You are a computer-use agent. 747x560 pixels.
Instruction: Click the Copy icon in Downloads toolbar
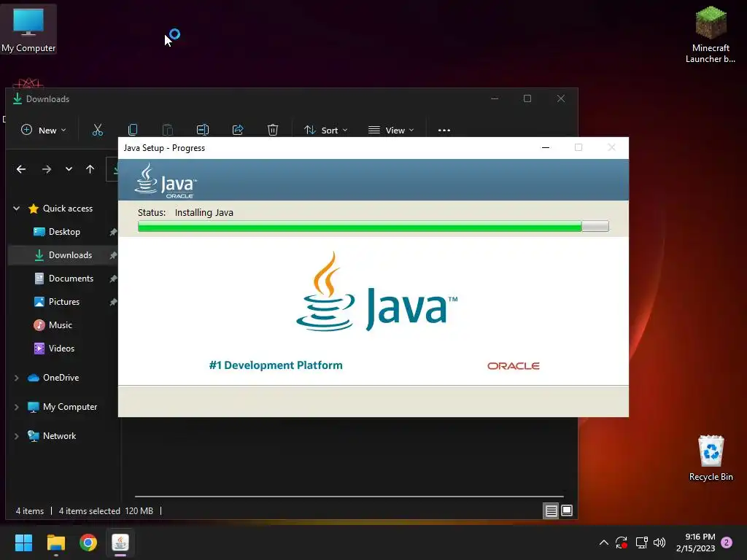point(133,130)
